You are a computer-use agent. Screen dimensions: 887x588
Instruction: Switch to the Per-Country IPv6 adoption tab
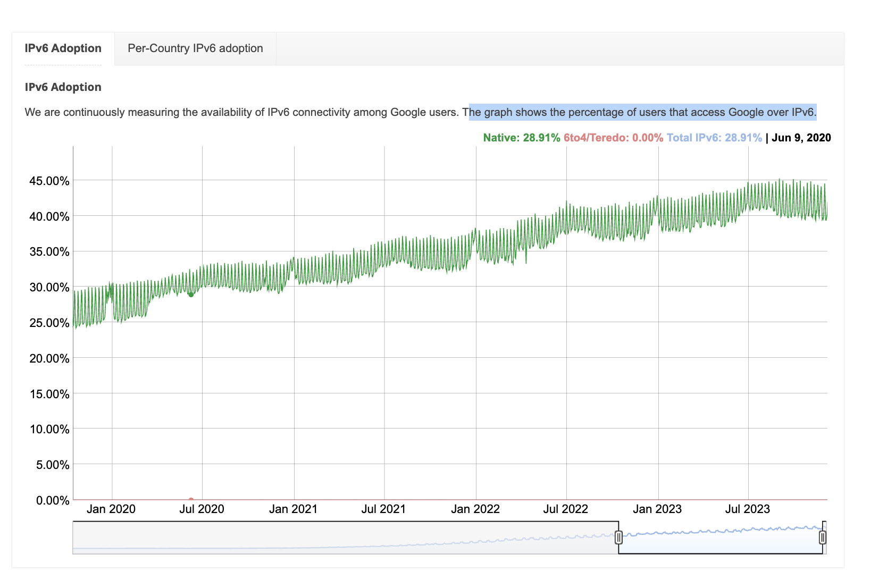[195, 48]
